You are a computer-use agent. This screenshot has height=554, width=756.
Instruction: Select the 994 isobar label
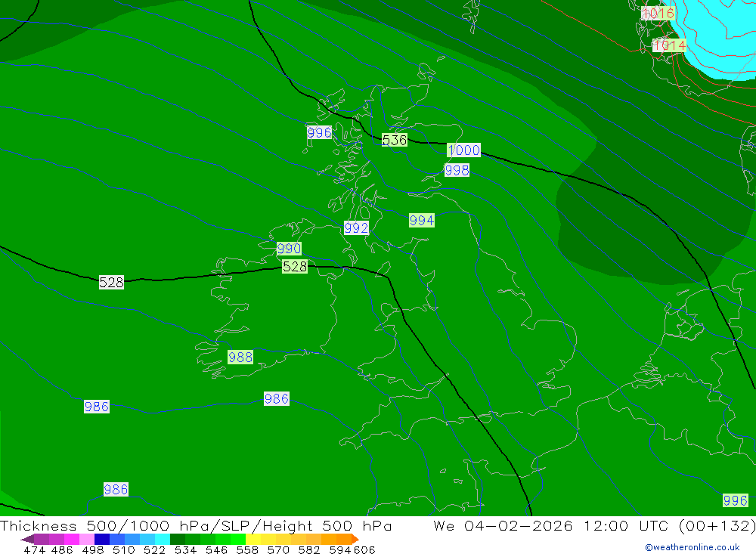(x=421, y=221)
